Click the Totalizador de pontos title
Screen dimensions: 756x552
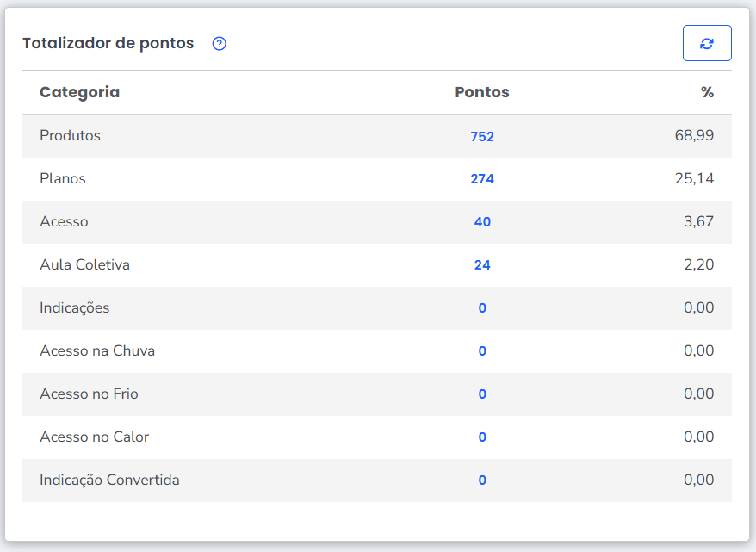108,43
